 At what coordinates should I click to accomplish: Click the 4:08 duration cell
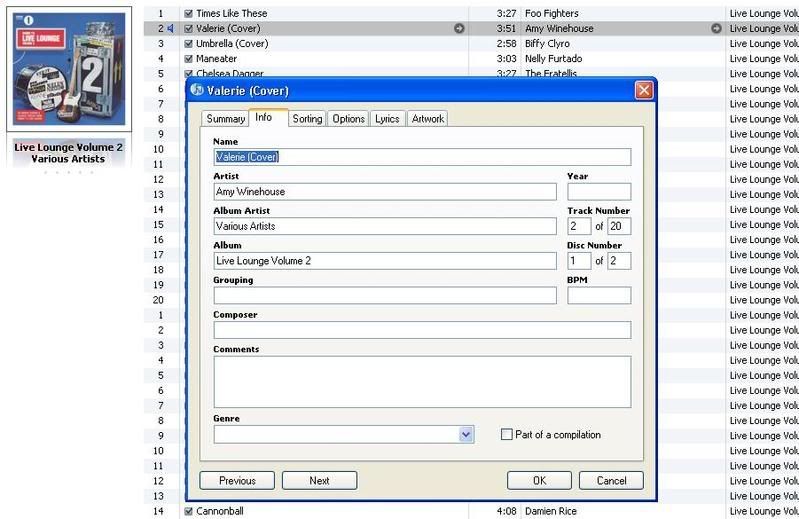[x=506, y=511]
